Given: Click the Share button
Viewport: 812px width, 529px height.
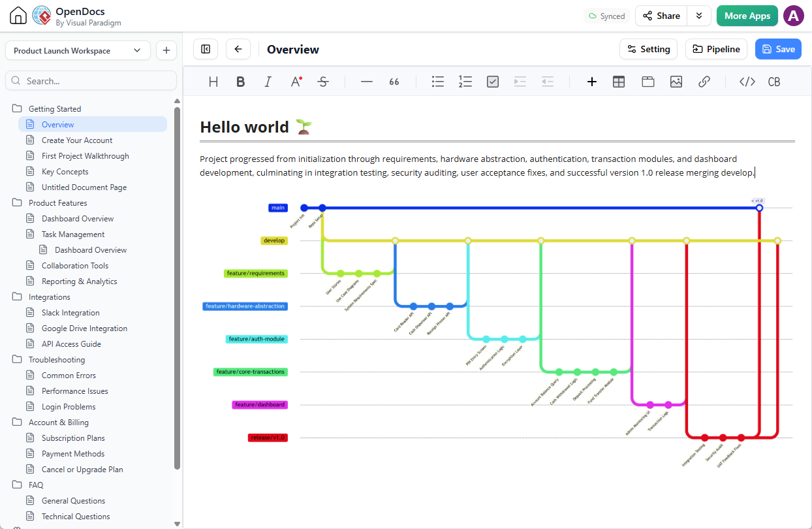Looking at the screenshot, I should 661,16.
